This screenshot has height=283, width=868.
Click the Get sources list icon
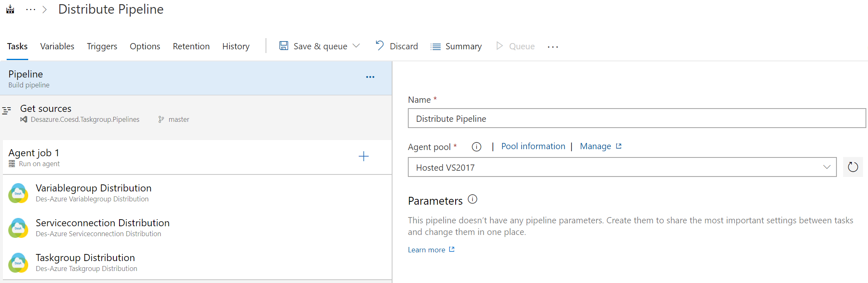pyautogui.click(x=7, y=111)
